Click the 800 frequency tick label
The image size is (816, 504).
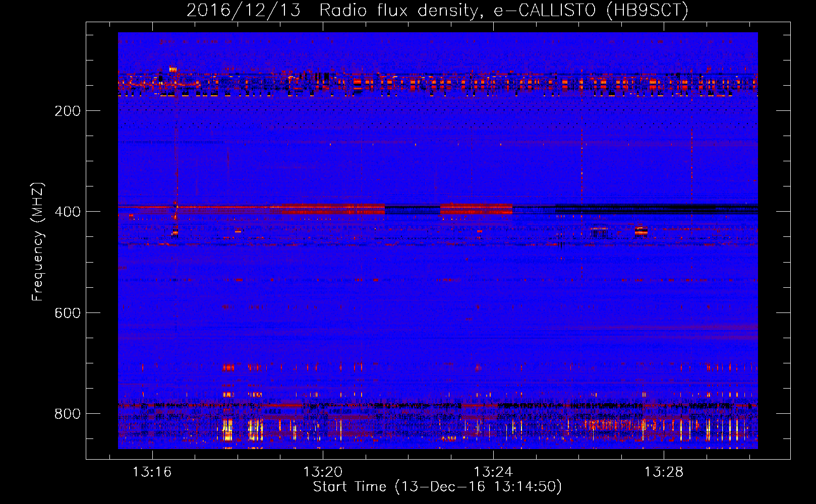pyautogui.click(x=68, y=414)
